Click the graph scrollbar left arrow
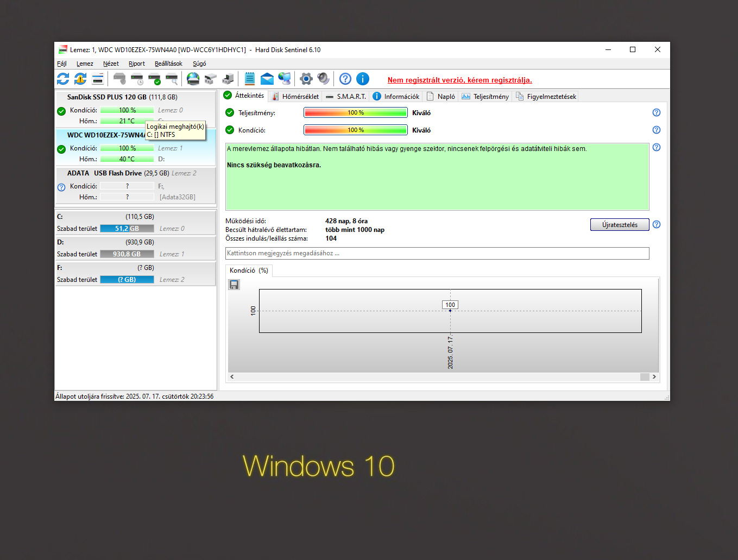The height and width of the screenshot is (560, 738). [x=232, y=376]
